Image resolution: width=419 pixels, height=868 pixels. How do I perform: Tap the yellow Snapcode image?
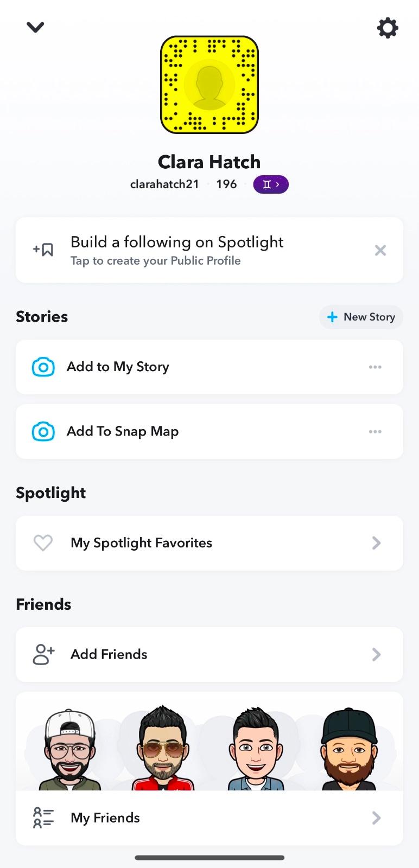point(210,85)
